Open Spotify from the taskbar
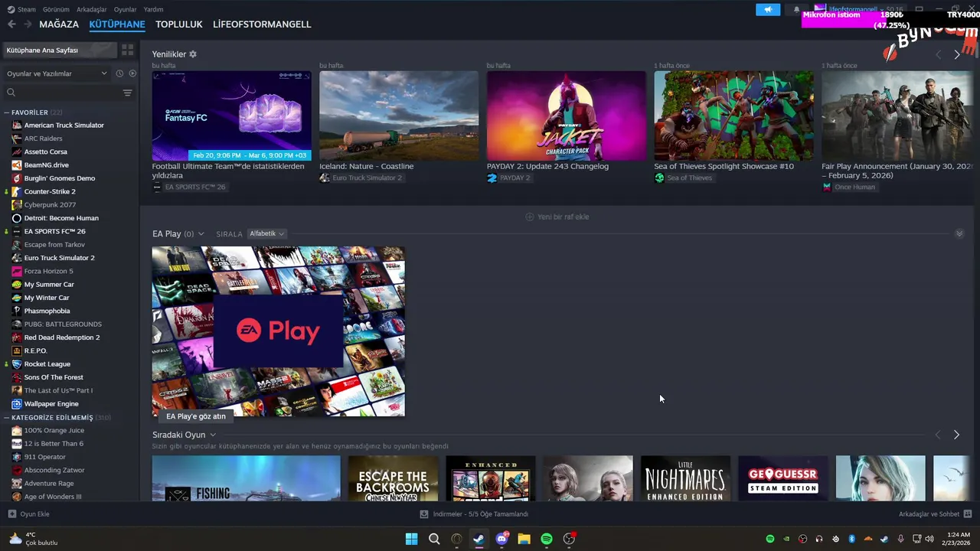Viewport: 980px width, 551px height. [547, 539]
